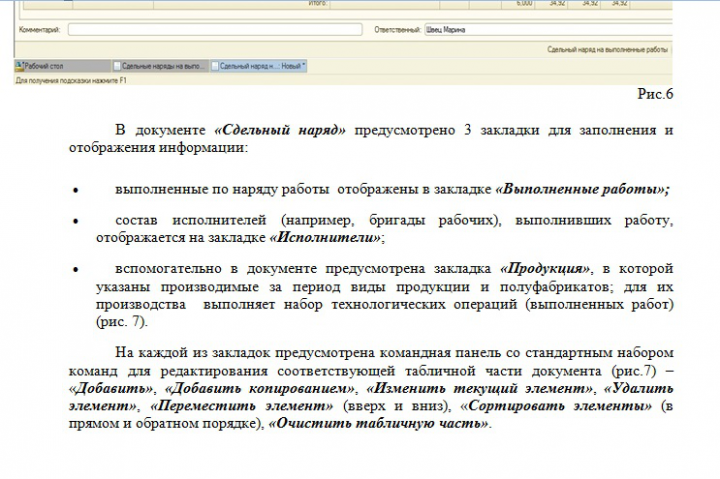Click the bold text «Сдельный наряд»
The height and width of the screenshot is (479, 720).
(x=280, y=130)
